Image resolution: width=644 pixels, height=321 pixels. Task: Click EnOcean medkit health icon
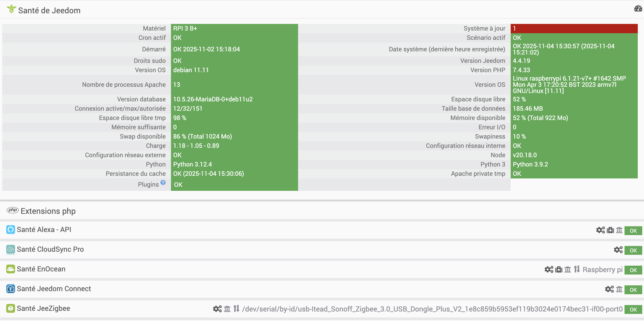tap(559, 270)
